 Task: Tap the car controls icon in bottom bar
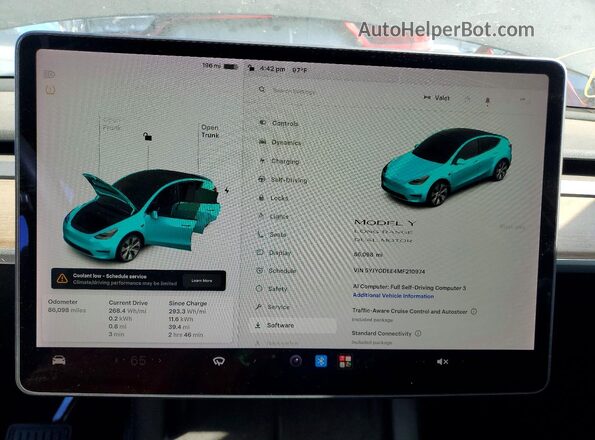point(59,360)
